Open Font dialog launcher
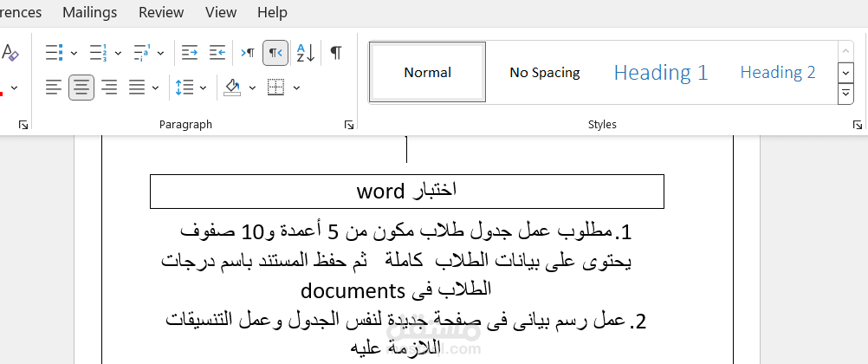 point(23,125)
